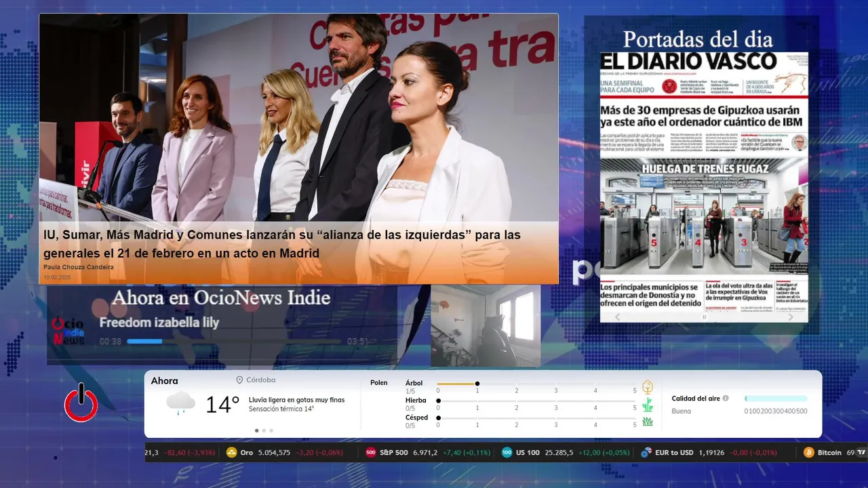Click EUR to USD label in ticker
This screenshot has height=488, width=868.
point(675,453)
